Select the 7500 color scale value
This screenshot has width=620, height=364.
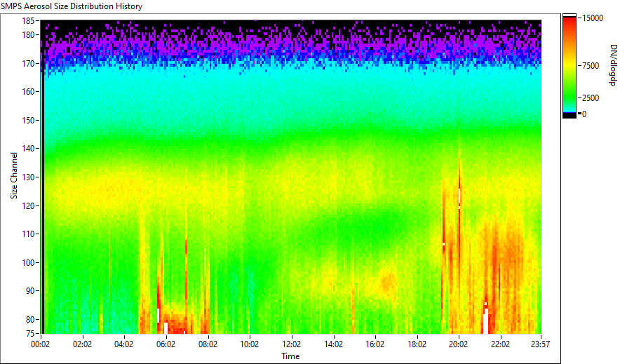tap(591, 66)
